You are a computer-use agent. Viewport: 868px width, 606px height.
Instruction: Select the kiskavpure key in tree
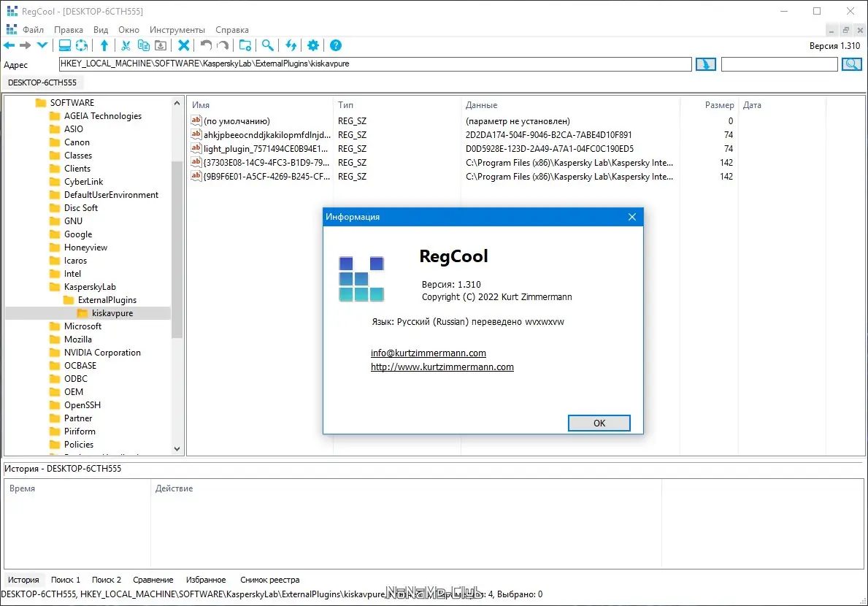[x=112, y=313]
